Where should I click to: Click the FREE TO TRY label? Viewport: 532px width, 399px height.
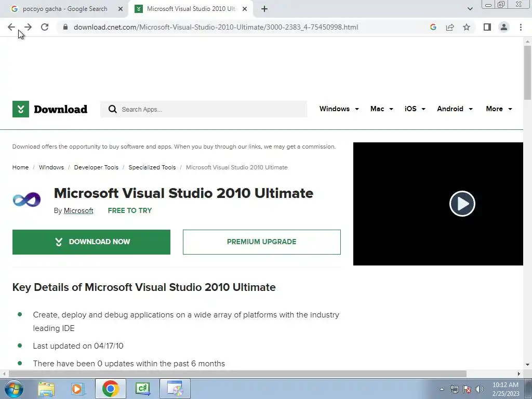129,211
